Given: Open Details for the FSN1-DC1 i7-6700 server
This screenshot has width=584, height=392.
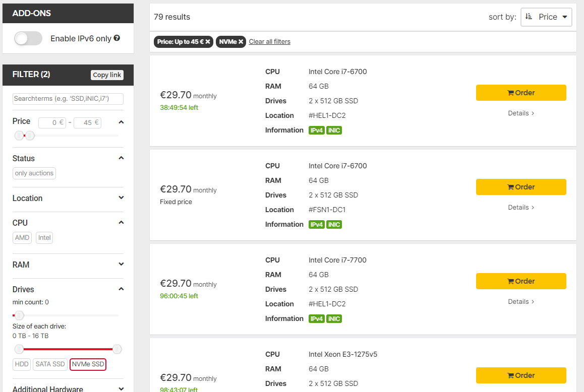Looking at the screenshot, I should [521, 208].
